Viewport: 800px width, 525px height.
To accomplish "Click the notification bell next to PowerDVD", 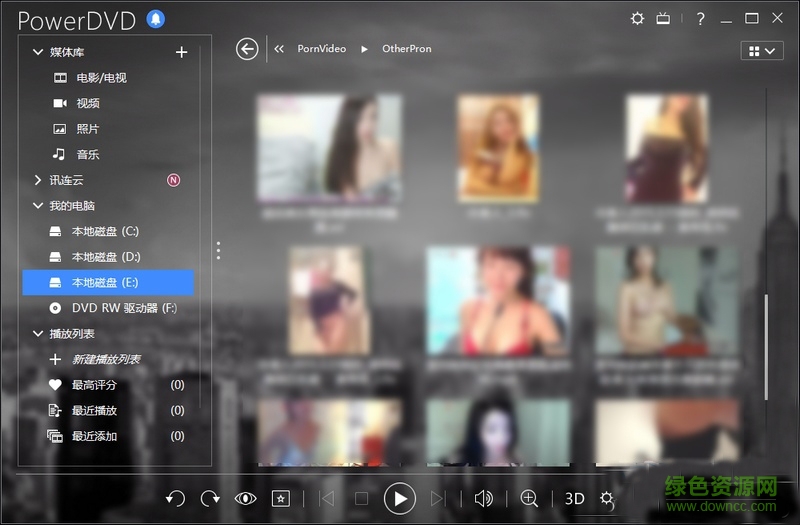I will coord(155,19).
